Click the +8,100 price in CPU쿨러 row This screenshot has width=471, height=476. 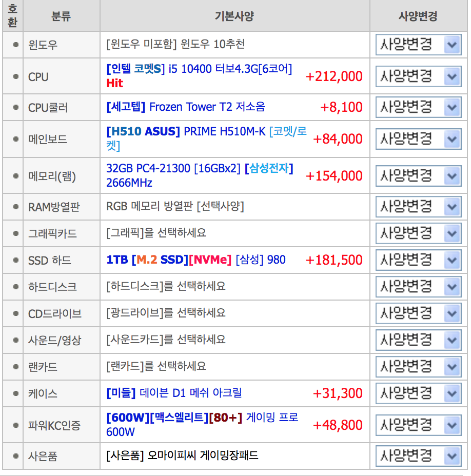click(341, 108)
